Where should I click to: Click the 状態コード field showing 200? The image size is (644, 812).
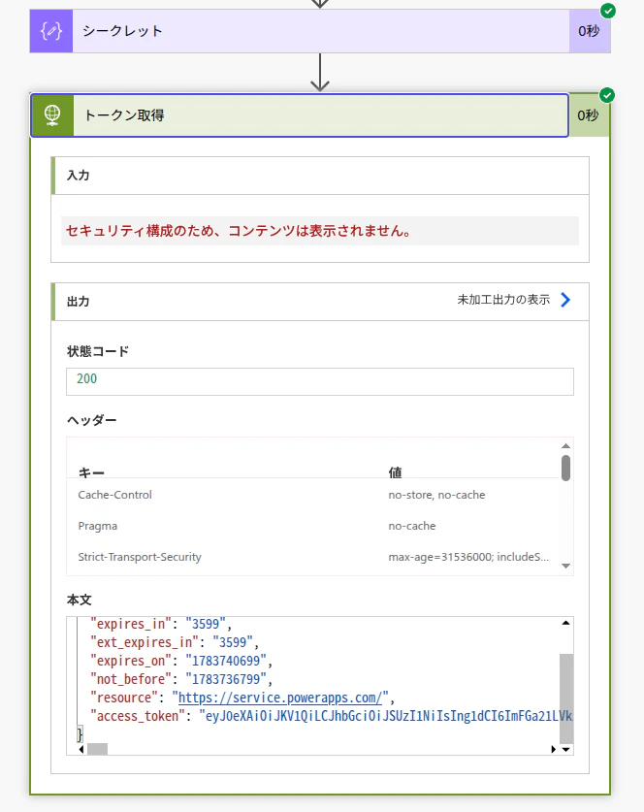[x=320, y=381]
